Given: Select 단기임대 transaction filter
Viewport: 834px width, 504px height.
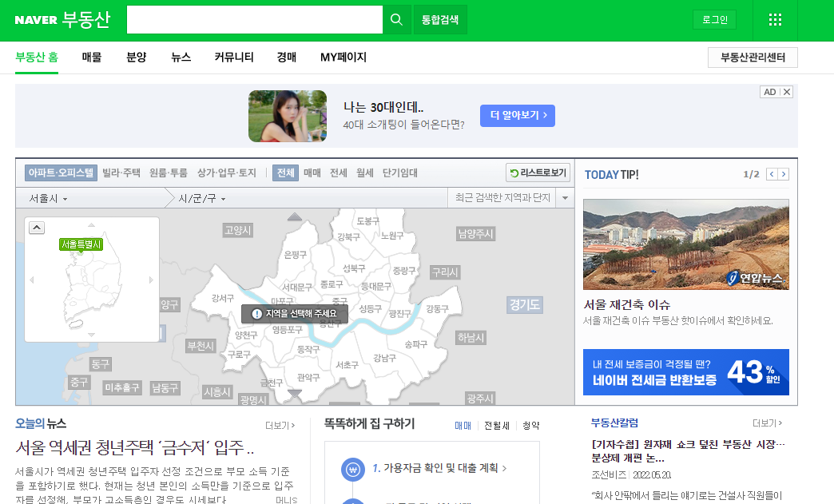Looking at the screenshot, I should (x=400, y=173).
